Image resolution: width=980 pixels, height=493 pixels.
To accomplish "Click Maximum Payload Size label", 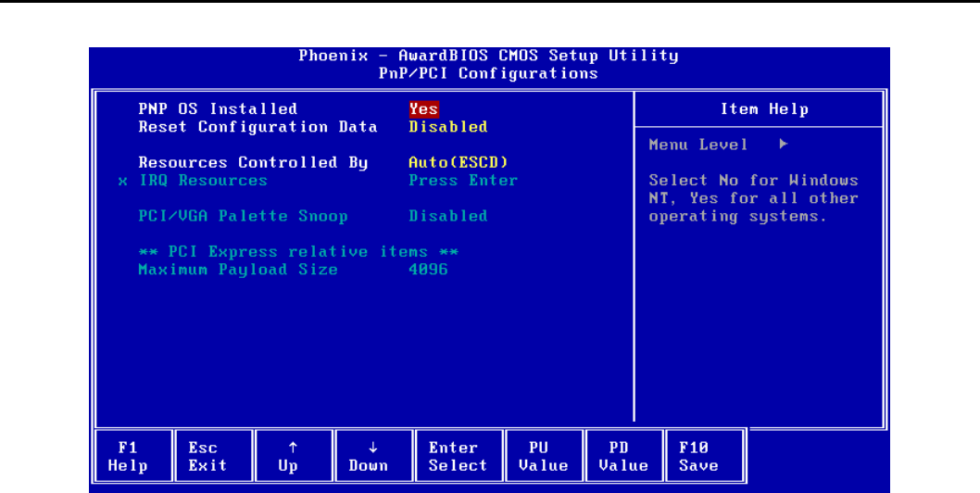I will click(237, 271).
